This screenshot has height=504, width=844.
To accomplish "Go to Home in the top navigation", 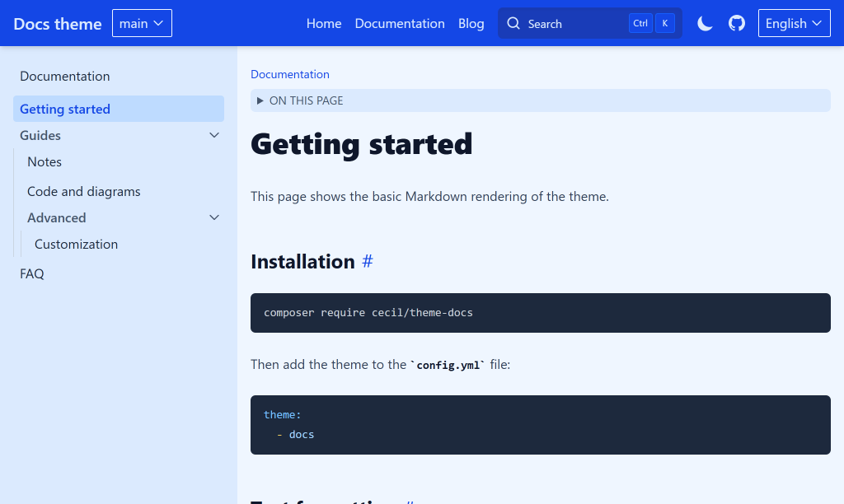I will coord(323,24).
